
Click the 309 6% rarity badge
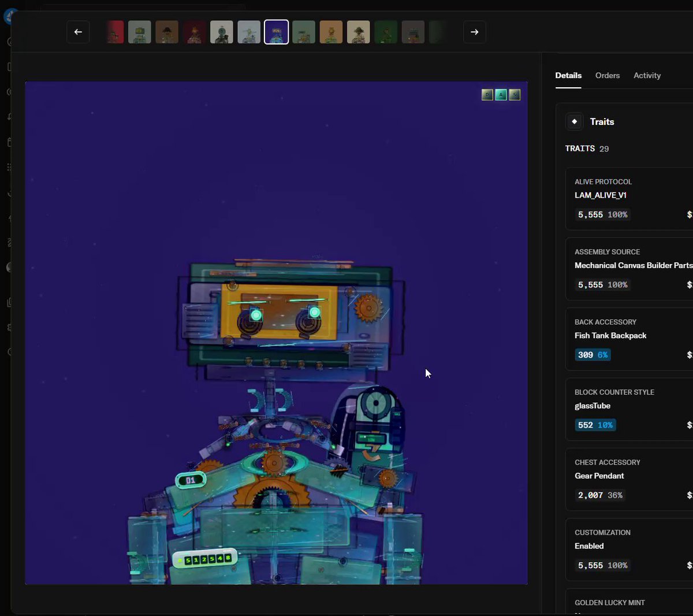(593, 355)
